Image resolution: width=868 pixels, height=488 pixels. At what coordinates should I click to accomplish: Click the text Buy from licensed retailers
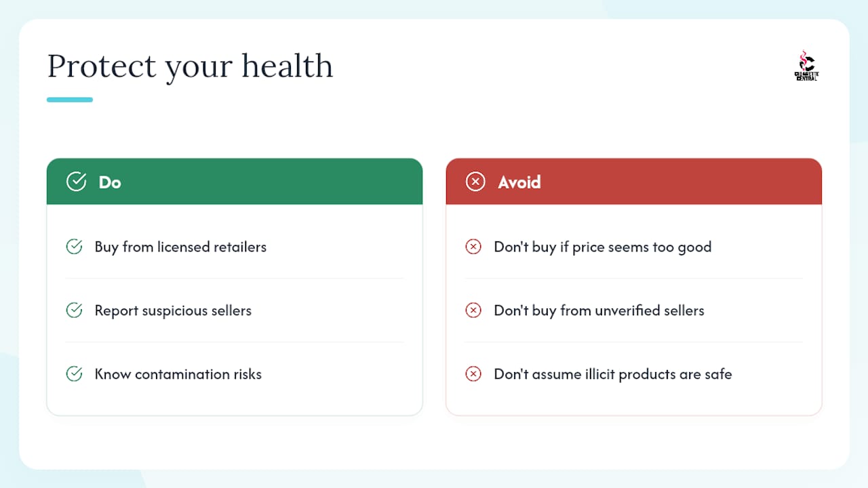pyautogui.click(x=180, y=247)
